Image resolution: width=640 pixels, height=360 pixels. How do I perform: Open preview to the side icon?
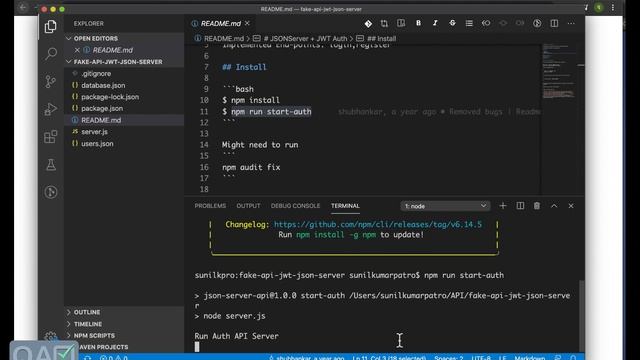click(x=401, y=23)
